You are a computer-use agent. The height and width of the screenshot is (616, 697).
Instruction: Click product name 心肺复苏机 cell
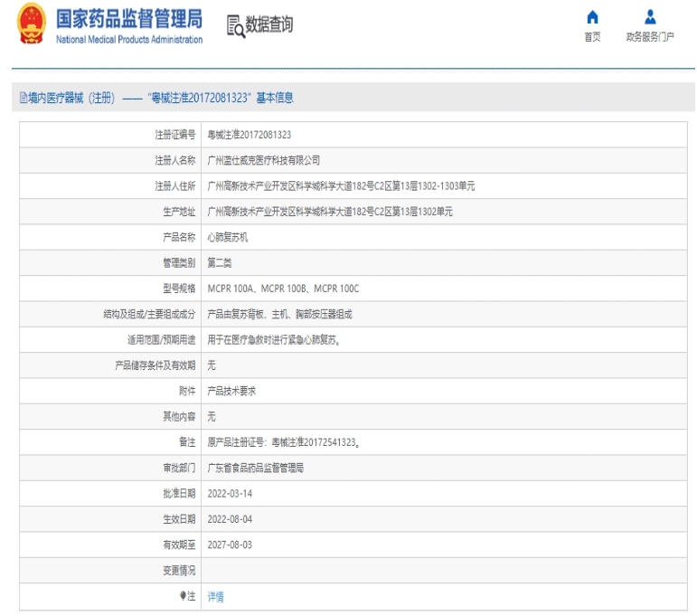(228, 237)
